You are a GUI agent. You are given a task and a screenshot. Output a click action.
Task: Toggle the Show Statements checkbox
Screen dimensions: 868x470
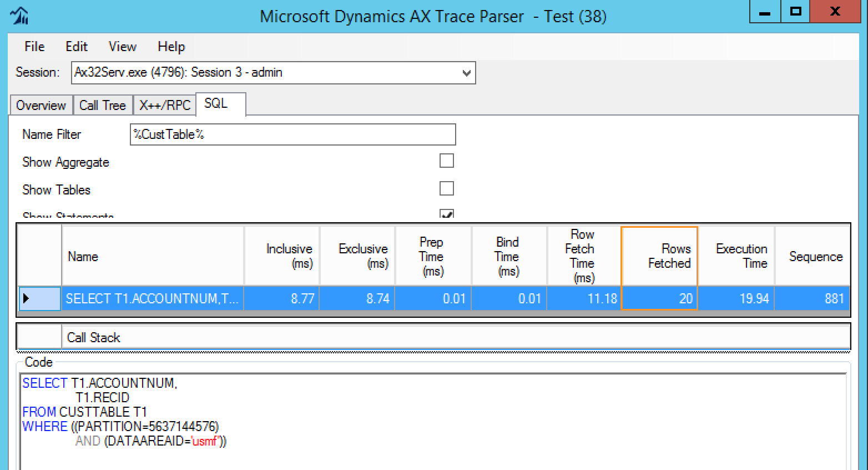447,213
